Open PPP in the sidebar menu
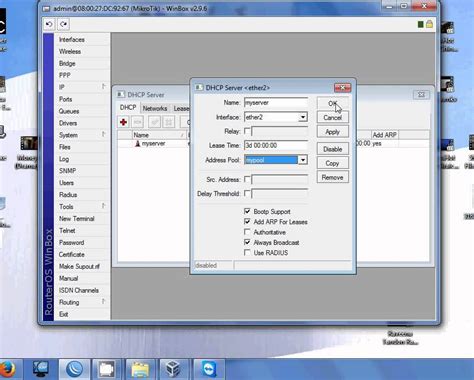 pos(65,75)
